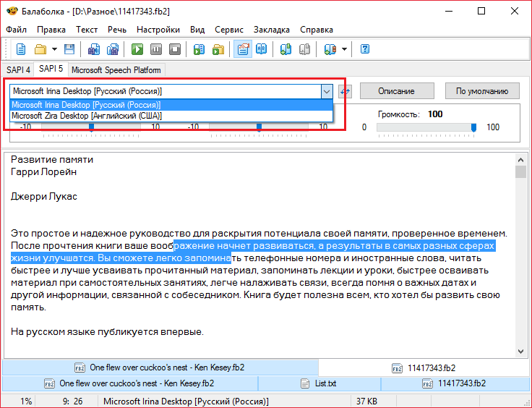Open the Файл menu
Viewport: 532px width, 408px height.
[17, 30]
